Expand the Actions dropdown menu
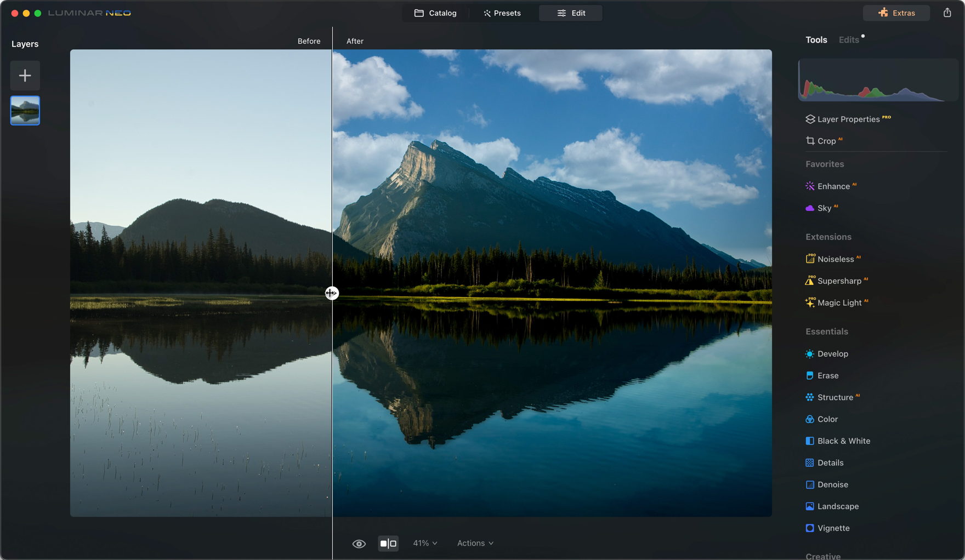Screen dimensions: 965x560 [x=475, y=543]
